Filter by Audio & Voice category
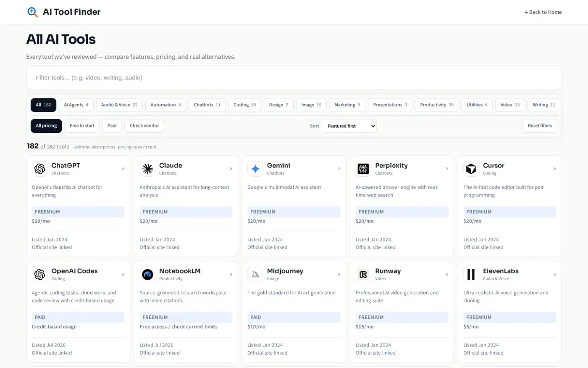588x368 pixels. click(119, 105)
